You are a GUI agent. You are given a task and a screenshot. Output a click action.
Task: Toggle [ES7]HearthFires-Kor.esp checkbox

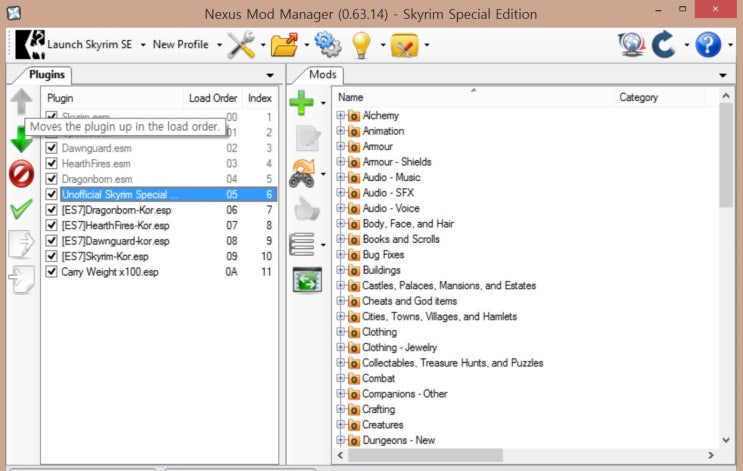(52, 225)
